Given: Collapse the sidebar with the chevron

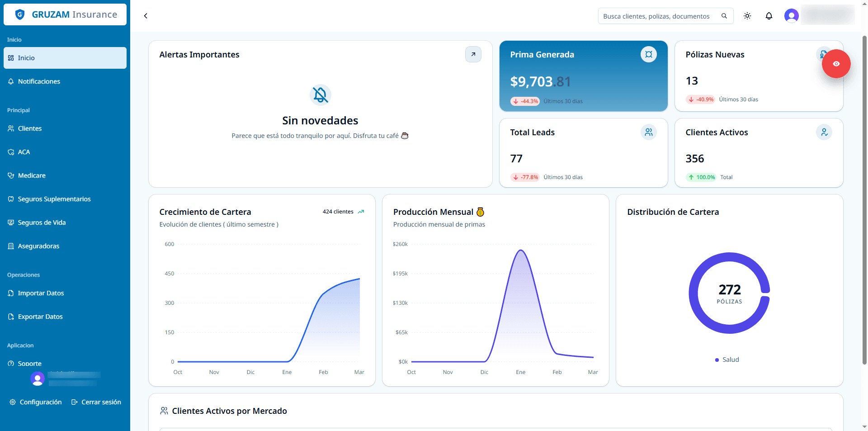Looking at the screenshot, I should [x=146, y=16].
